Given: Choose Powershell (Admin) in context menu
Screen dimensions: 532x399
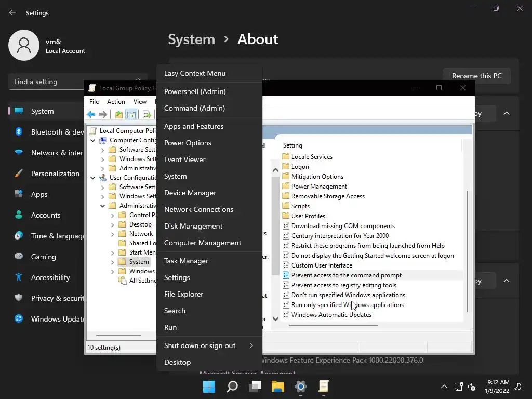Looking at the screenshot, I should (209, 91).
